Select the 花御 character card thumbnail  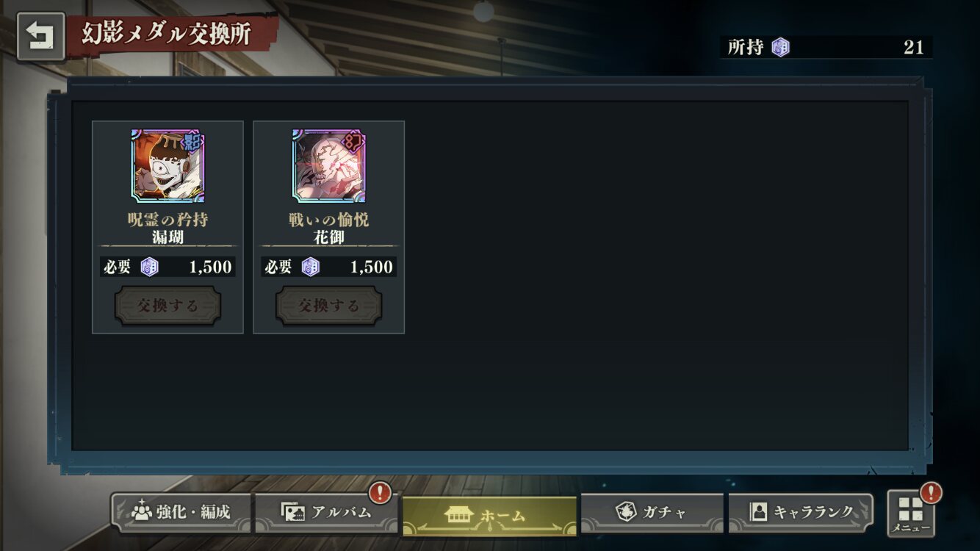click(x=328, y=165)
